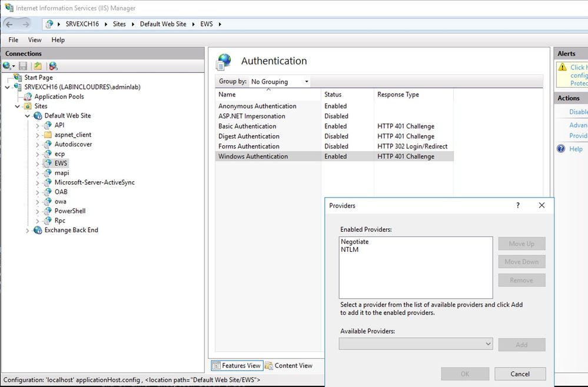The width and height of the screenshot is (588, 387).
Task: Click the Save connections disk icon
Action: pos(23,66)
